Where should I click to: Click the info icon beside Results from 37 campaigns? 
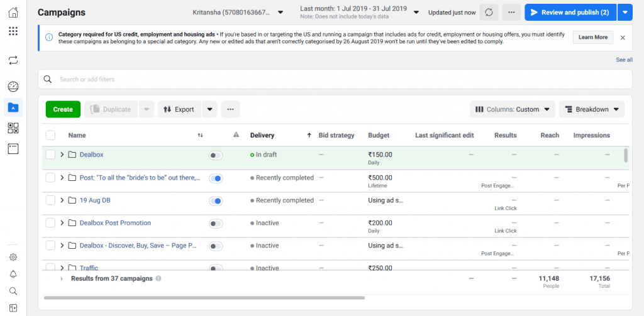pos(158,278)
